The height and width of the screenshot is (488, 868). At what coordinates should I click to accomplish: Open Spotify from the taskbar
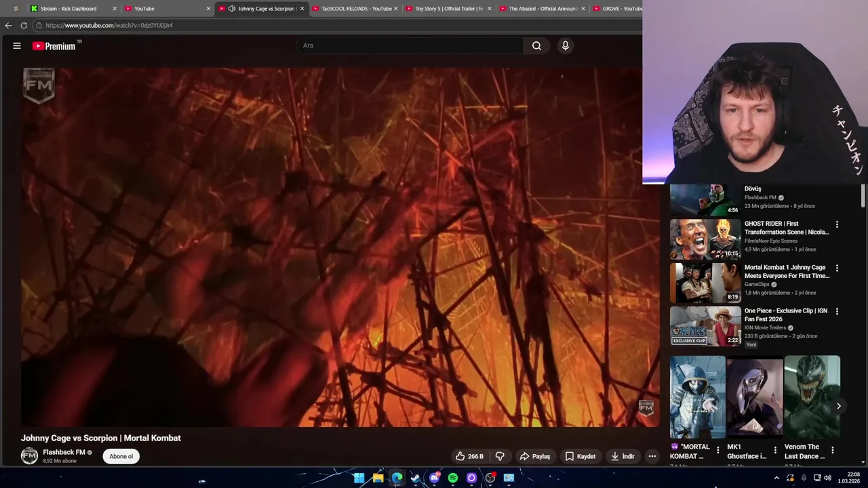click(x=453, y=478)
